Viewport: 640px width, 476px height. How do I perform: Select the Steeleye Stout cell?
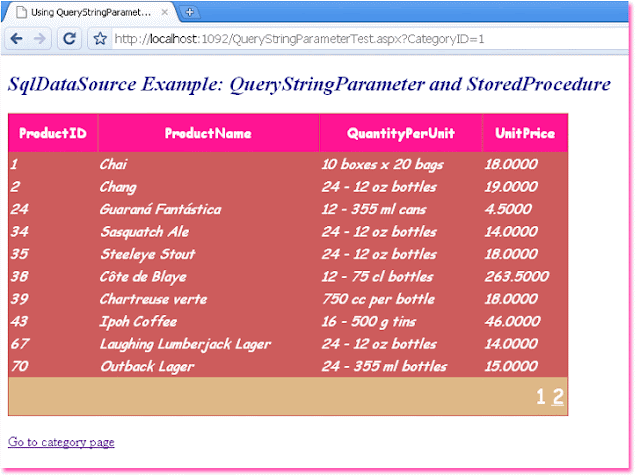pyautogui.click(x=209, y=254)
